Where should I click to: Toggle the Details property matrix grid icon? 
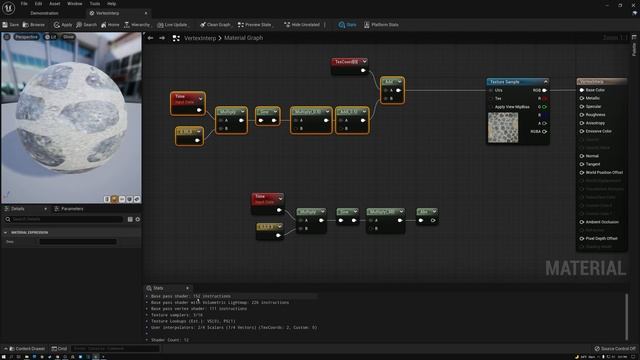click(130, 220)
